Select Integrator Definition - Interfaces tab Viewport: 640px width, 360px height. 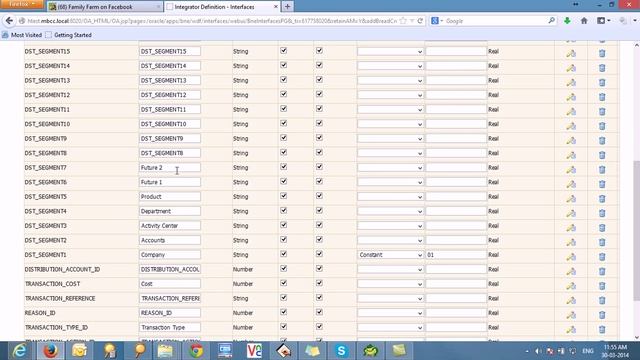pos(222,7)
